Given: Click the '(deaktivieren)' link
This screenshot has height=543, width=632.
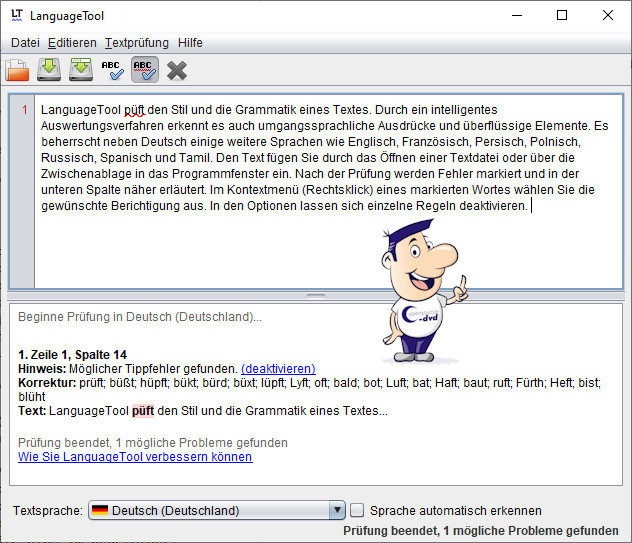Looking at the screenshot, I should click(278, 369).
